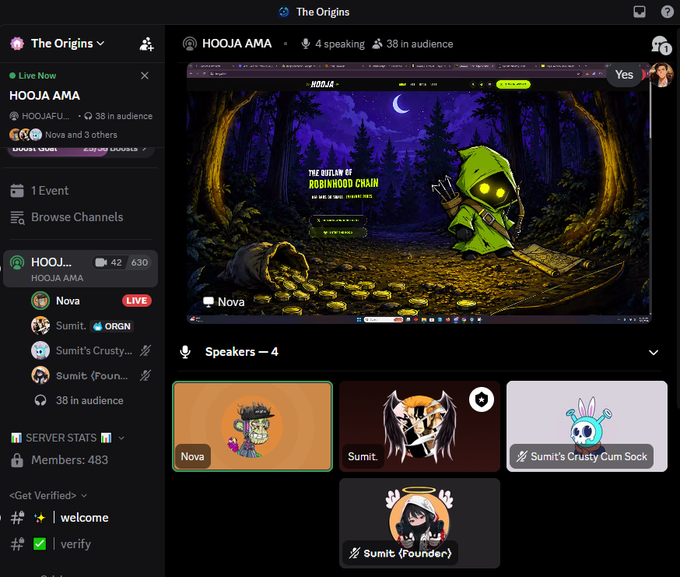680x577 pixels.
Task: Select Sumit's Crusty Cum Sock speaker tile
Action: (587, 426)
